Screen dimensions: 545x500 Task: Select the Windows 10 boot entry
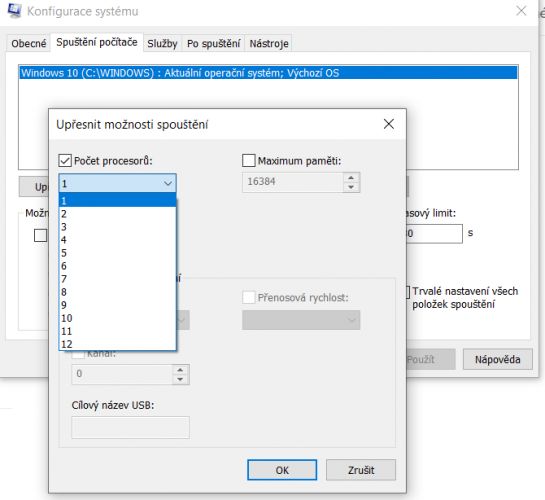268,73
